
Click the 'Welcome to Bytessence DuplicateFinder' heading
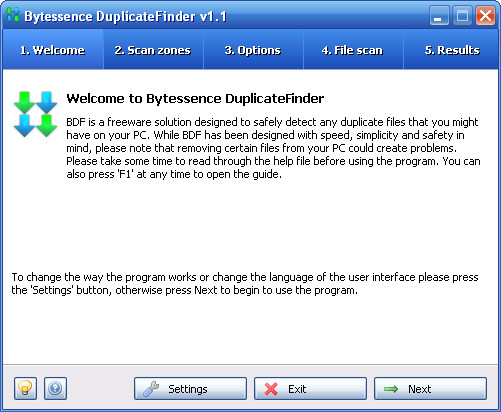(x=195, y=99)
